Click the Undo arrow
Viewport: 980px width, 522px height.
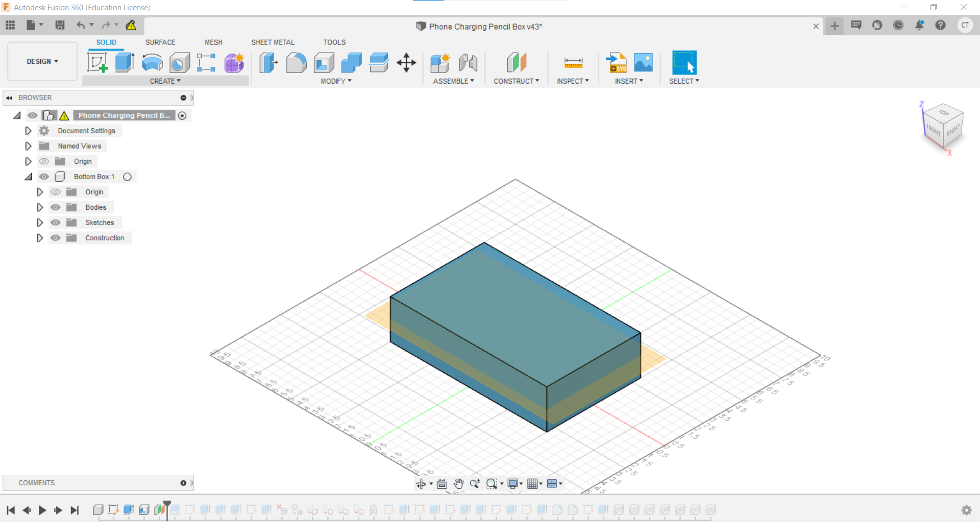(x=81, y=25)
